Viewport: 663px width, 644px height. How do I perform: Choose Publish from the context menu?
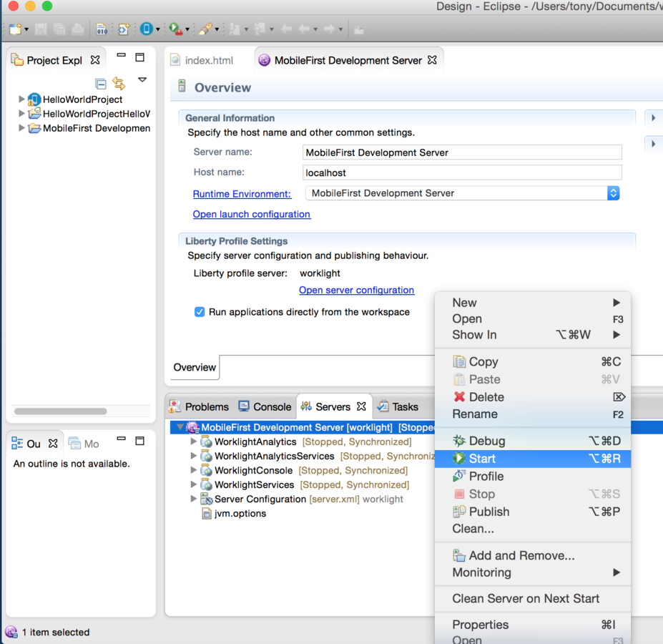pyautogui.click(x=533, y=512)
